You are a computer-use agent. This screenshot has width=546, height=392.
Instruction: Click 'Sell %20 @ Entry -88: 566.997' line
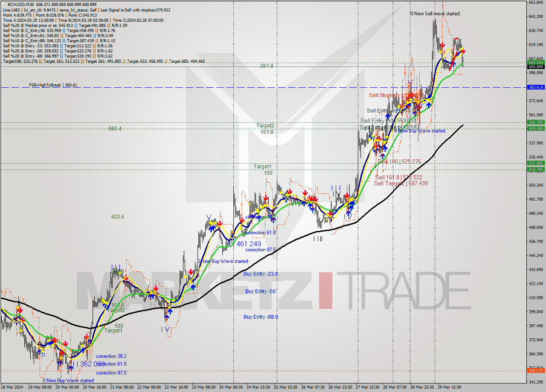[x=58, y=56]
